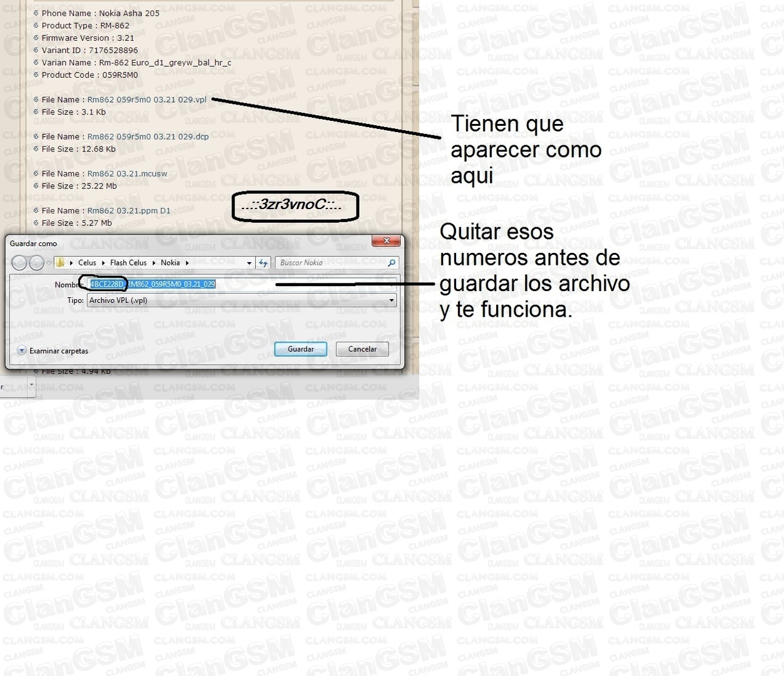Select the Nokia breadcrumb folder
This screenshot has width=784, height=676.
click(170, 263)
